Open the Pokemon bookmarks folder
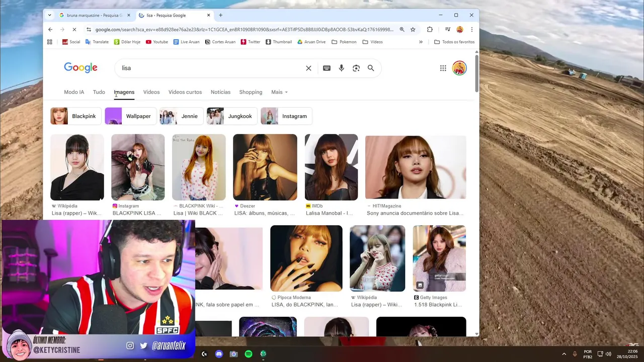 tap(344, 42)
